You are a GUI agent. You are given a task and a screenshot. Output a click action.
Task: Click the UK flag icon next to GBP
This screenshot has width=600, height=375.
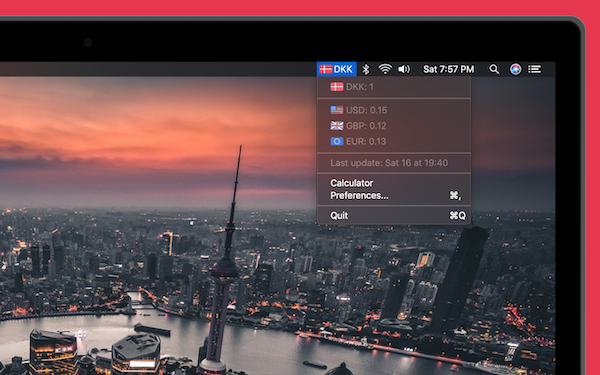point(337,126)
